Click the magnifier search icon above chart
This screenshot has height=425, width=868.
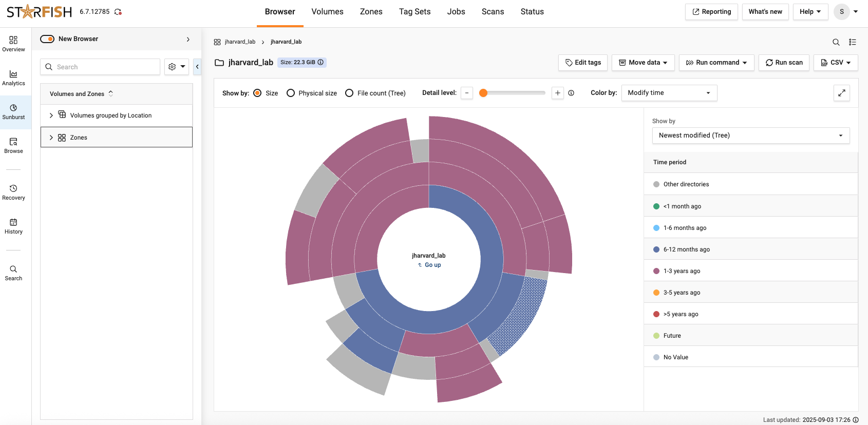click(x=836, y=42)
